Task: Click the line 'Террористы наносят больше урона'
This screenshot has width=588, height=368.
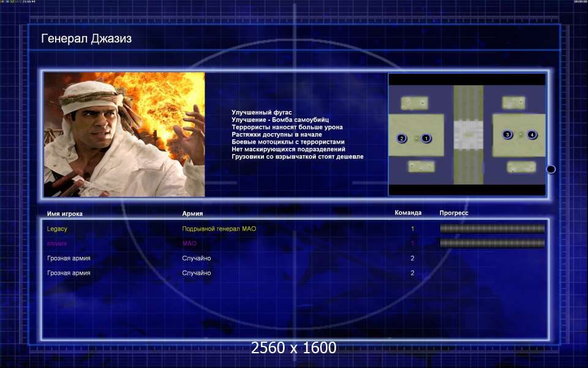Action: [287, 127]
